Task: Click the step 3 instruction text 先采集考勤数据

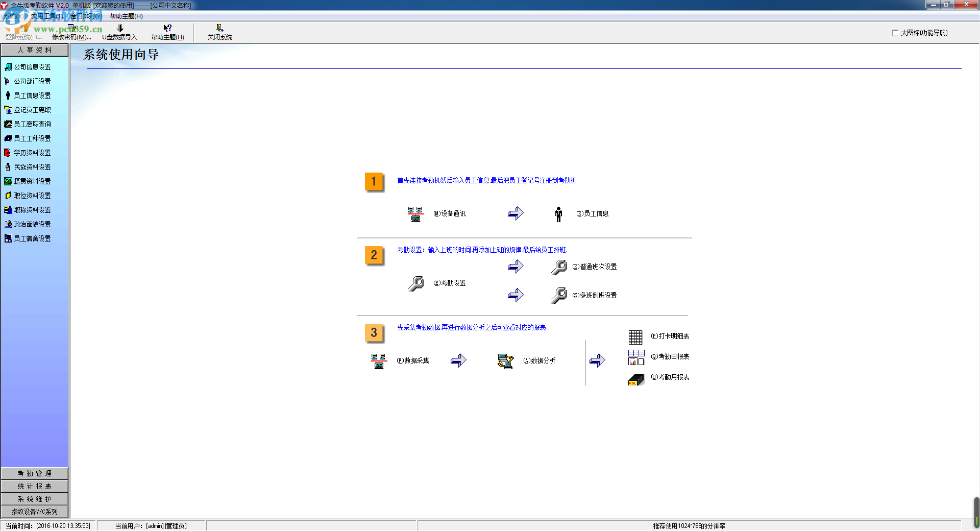Action: point(472,327)
